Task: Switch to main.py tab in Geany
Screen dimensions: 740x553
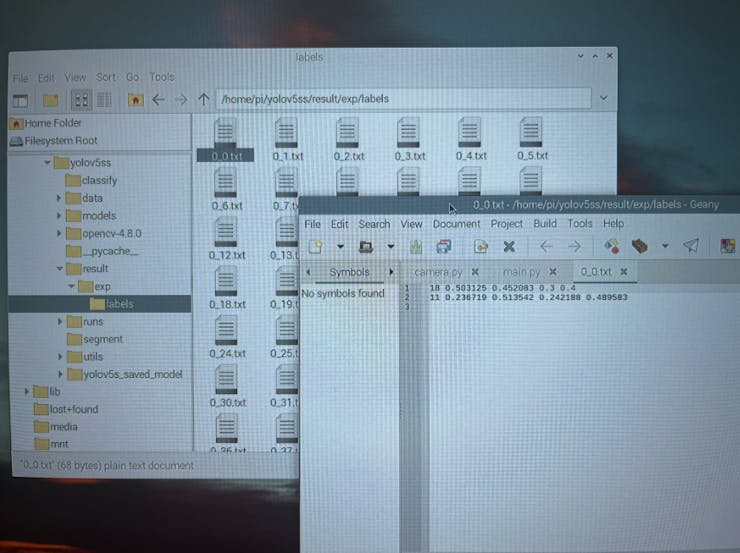Action: click(521, 272)
